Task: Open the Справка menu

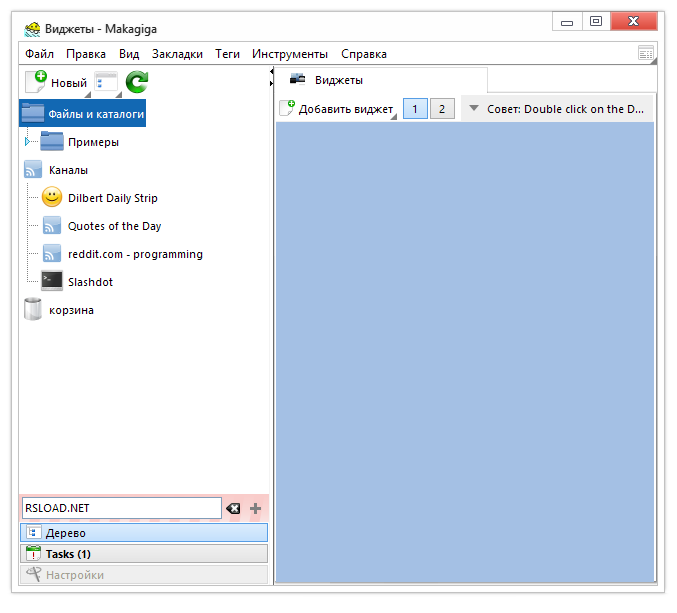Action: [x=364, y=54]
